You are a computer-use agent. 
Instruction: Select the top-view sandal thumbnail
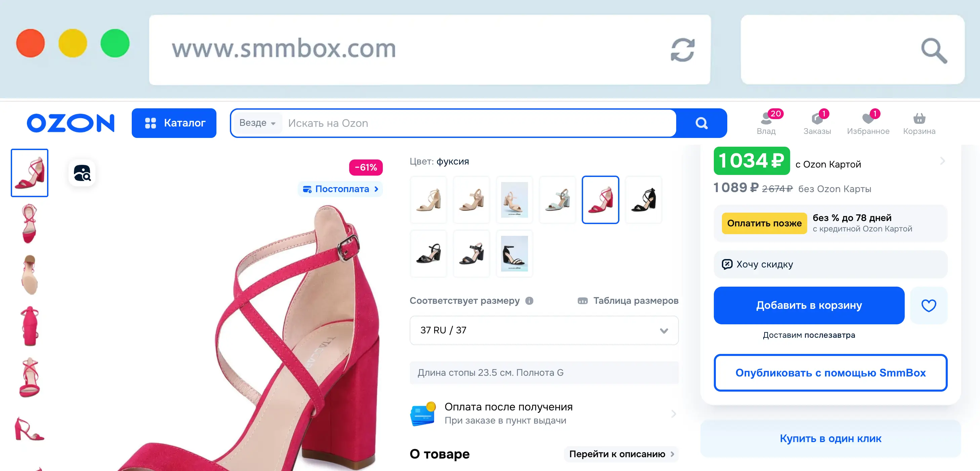pyautogui.click(x=29, y=223)
